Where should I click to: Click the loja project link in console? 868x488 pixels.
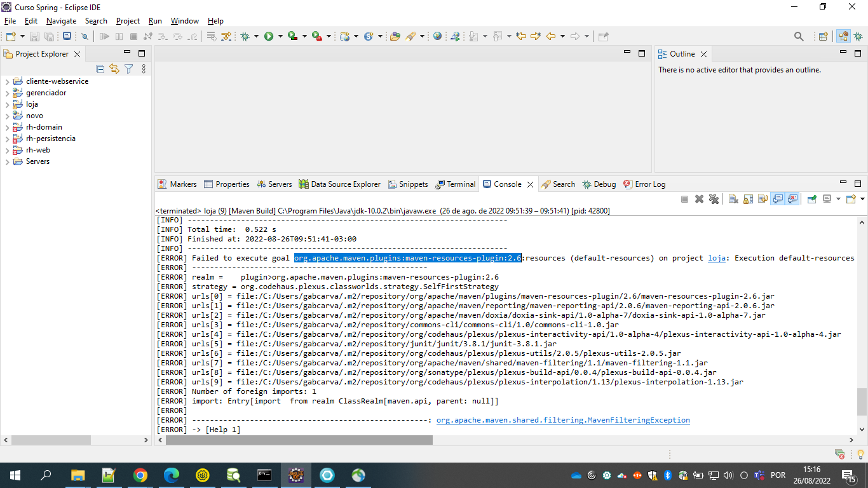pos(717,258)
